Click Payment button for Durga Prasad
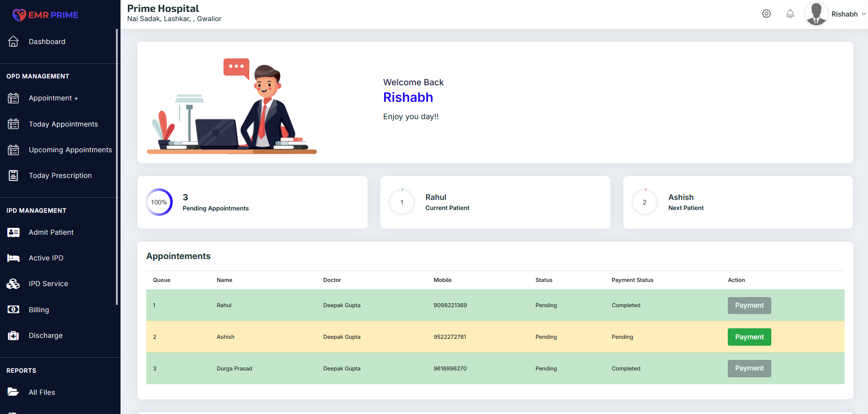The height and width of the screenshot is (414, 868). [749, 368]
